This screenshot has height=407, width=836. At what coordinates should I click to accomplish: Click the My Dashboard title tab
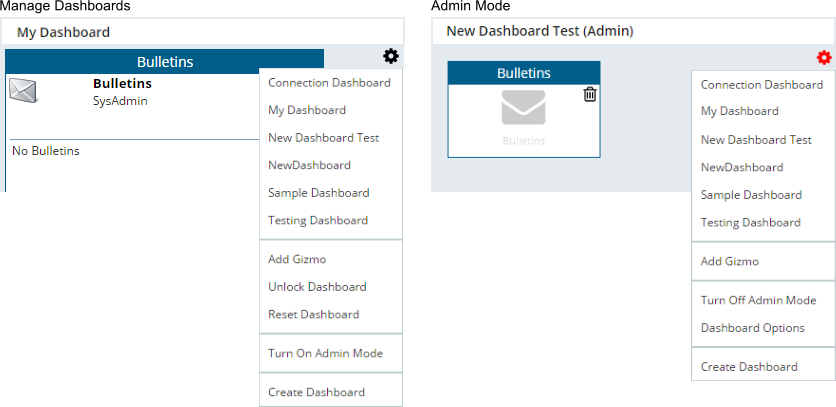pyautogui.click(x=63, y=32)
